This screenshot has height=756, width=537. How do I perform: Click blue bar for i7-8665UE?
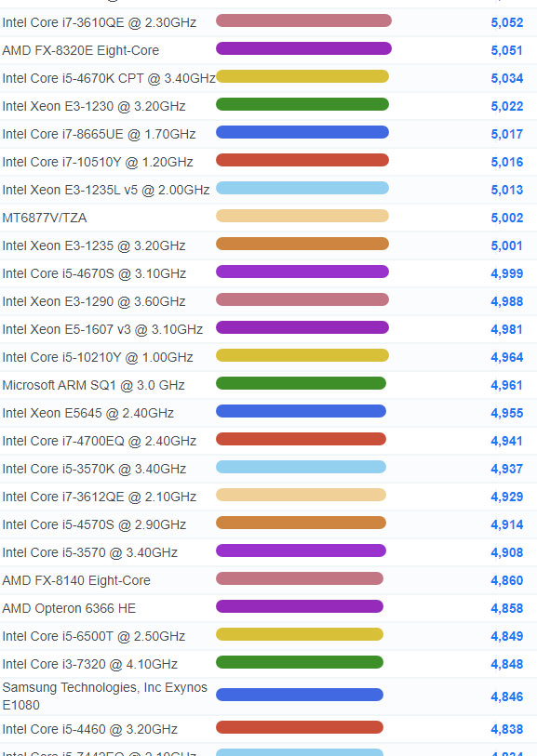pos(302,133)
